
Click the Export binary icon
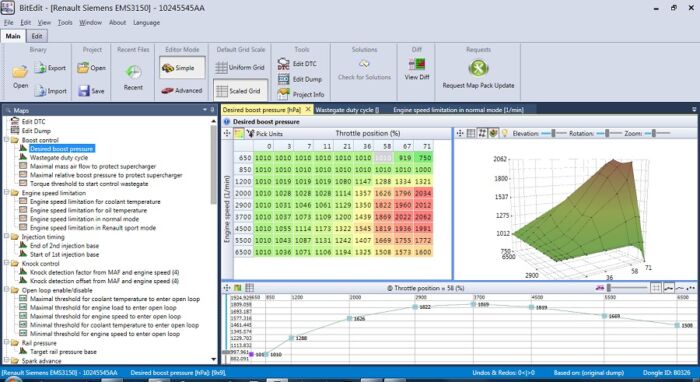pyautogui.click(x=41, y=68)
